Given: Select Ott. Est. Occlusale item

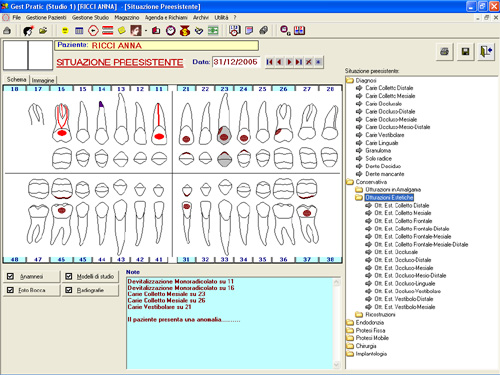Looking at the screenshot, I should tap(396, 252).
